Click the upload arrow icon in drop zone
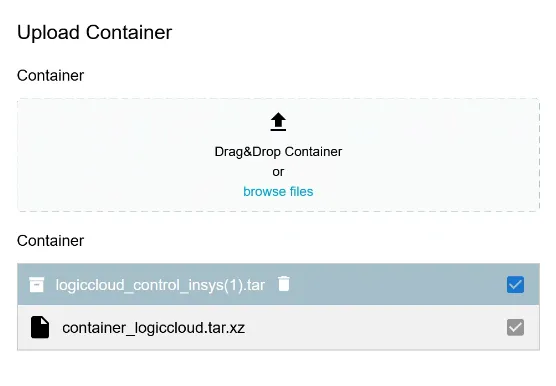The height and width of the screenshot is (386, 556). click(278, 122)
